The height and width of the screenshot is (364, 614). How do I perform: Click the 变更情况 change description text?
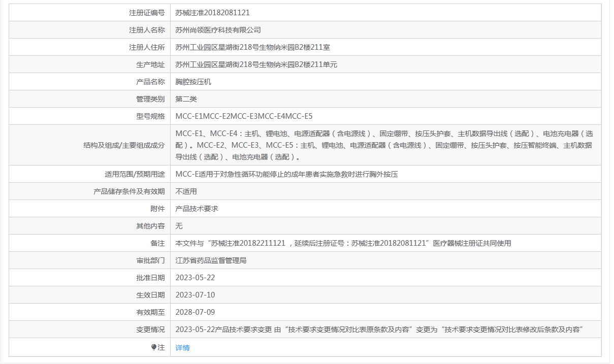(378, 329)
